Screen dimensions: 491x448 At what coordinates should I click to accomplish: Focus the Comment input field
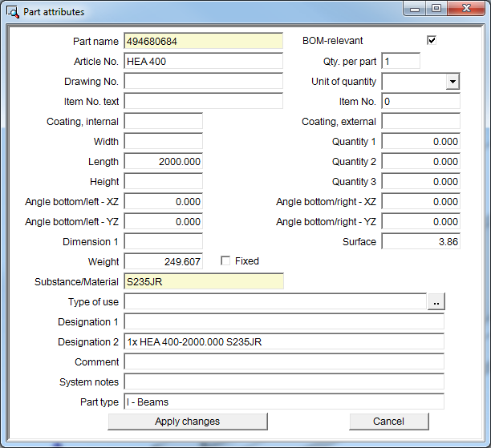coord(283,362)
